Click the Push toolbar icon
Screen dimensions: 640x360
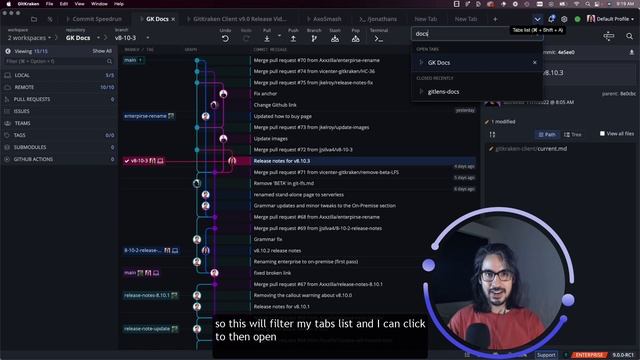[293, 38]
